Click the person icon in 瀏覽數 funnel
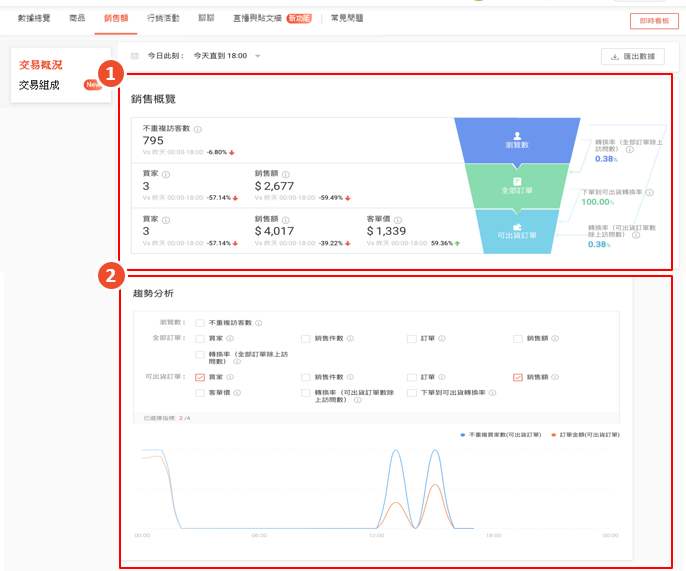 tap(517, 135)
